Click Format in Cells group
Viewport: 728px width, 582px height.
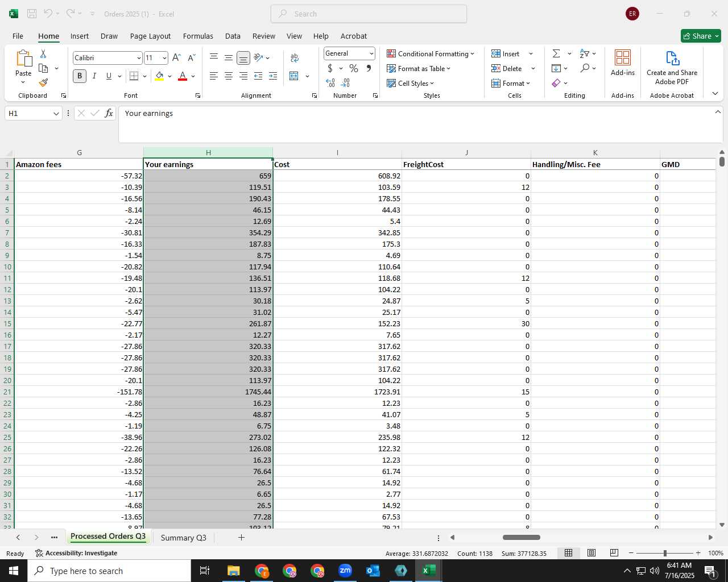click(x=511, y=83)
